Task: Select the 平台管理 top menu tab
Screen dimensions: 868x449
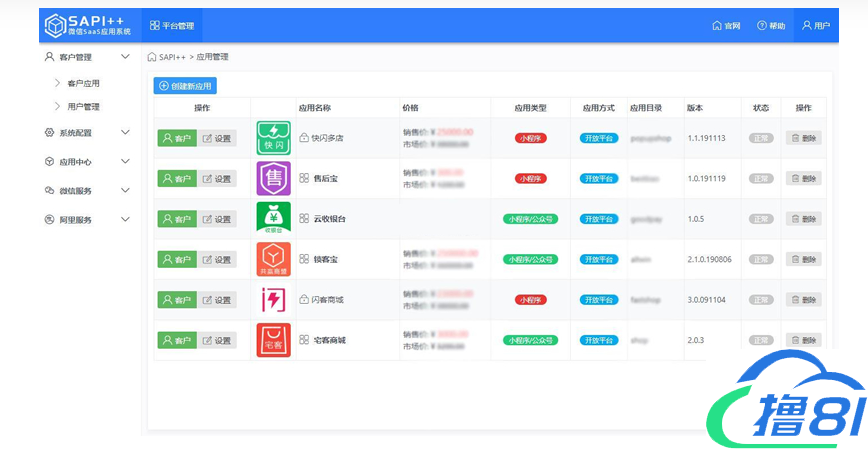Action: pos(172,26)
